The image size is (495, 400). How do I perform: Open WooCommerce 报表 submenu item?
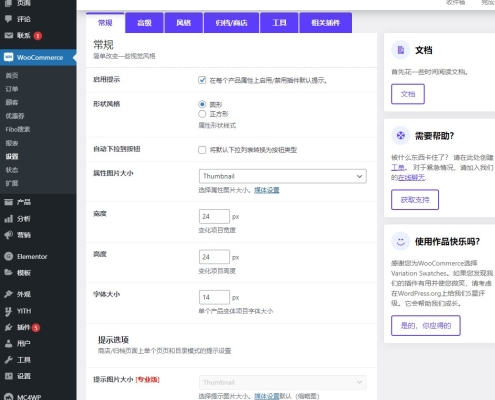pyautogui.click(x=12, y=143)
